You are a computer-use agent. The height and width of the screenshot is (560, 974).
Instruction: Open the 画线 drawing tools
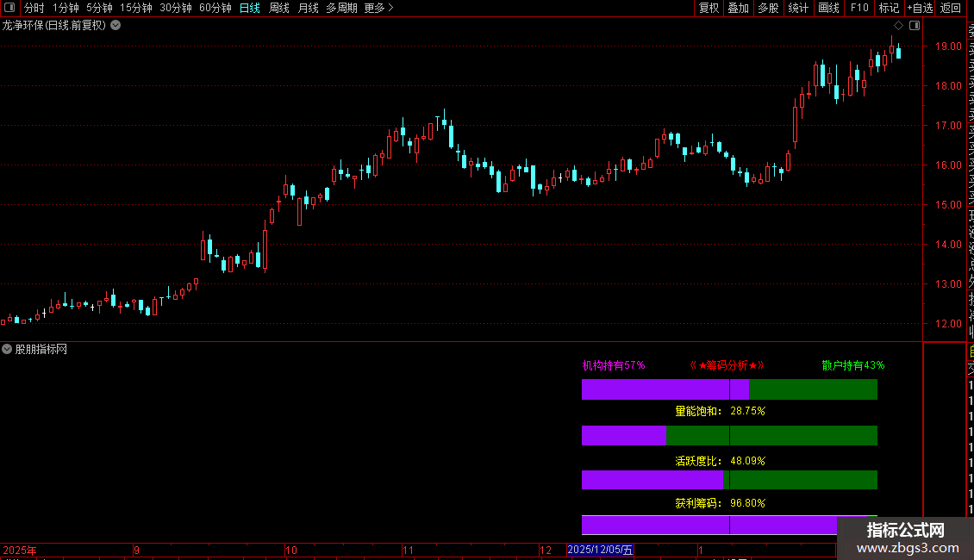[x=828, y=8]
